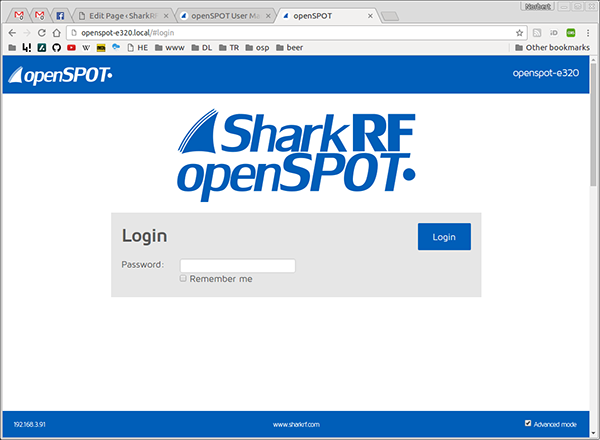Open the dark green slash-icon bookmark
The image size is (600, 440).
(42, 48)
